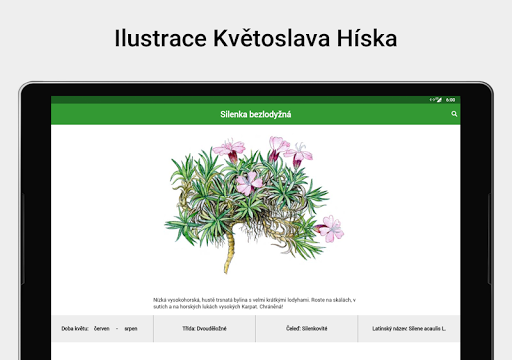Open the 'Čeleď: Silenkovité' family cell
The height and width of the screenshot is (360, 512).
(x=306, y=329)
